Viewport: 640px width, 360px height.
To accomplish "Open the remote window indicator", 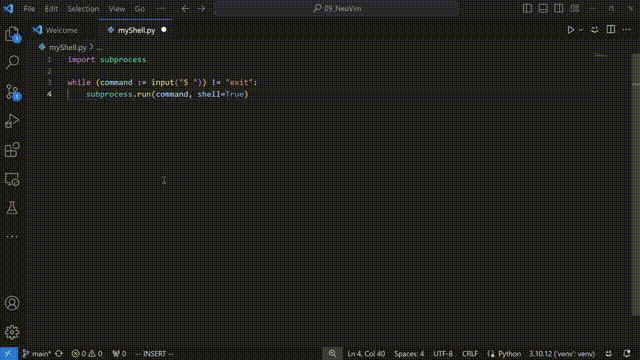I will click(x=9, y=353).
